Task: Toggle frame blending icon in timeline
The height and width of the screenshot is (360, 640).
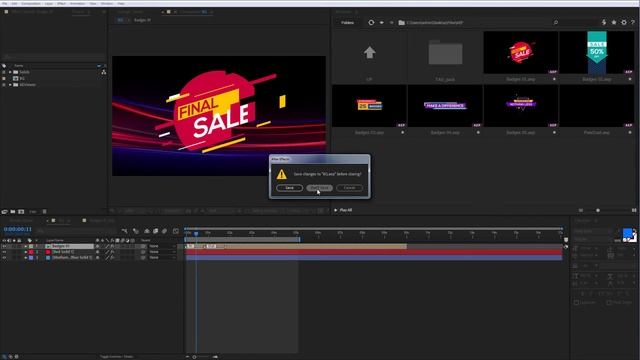Action: point(156,231)
